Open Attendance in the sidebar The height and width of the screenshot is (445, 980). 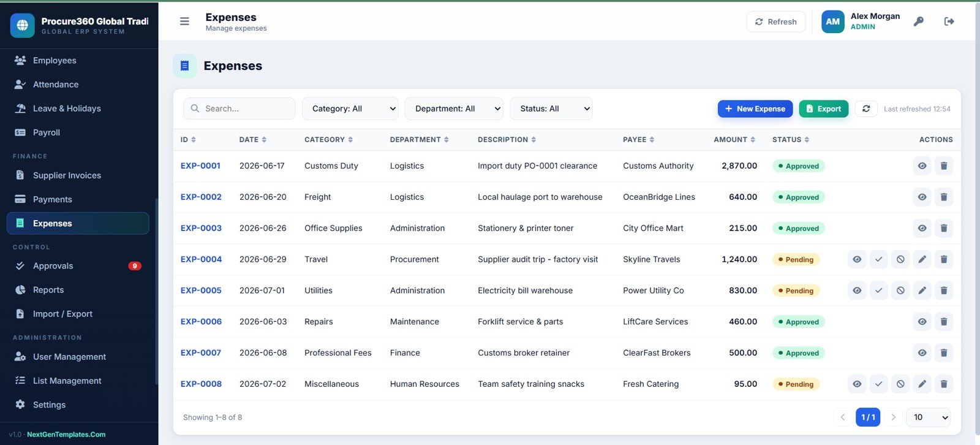tap(78, 85)
